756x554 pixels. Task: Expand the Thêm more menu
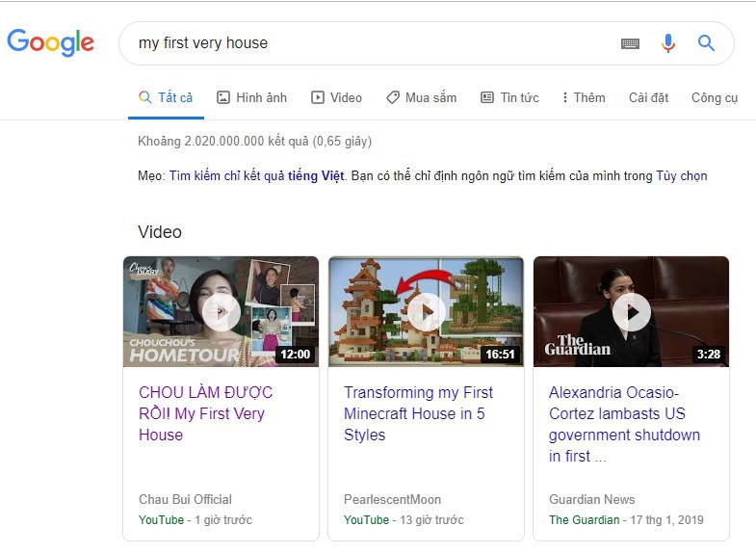pyautogui.click(x=584, y=98)
